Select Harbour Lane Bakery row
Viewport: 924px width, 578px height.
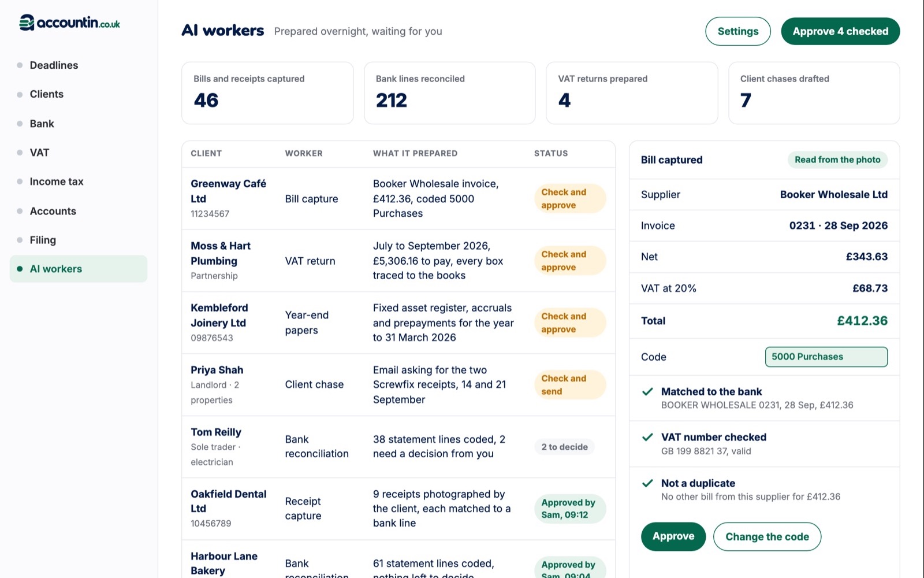[x=398, y=560]
